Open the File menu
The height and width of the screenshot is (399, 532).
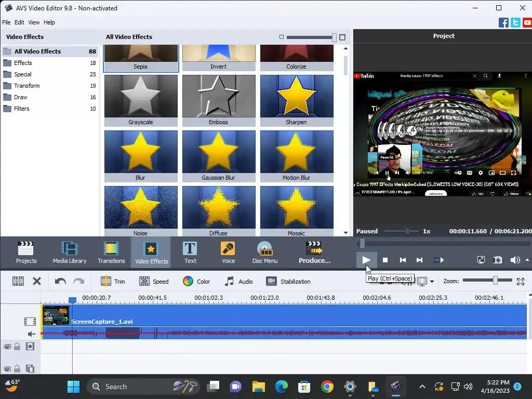pyautogui.click(x=6, y=22)
